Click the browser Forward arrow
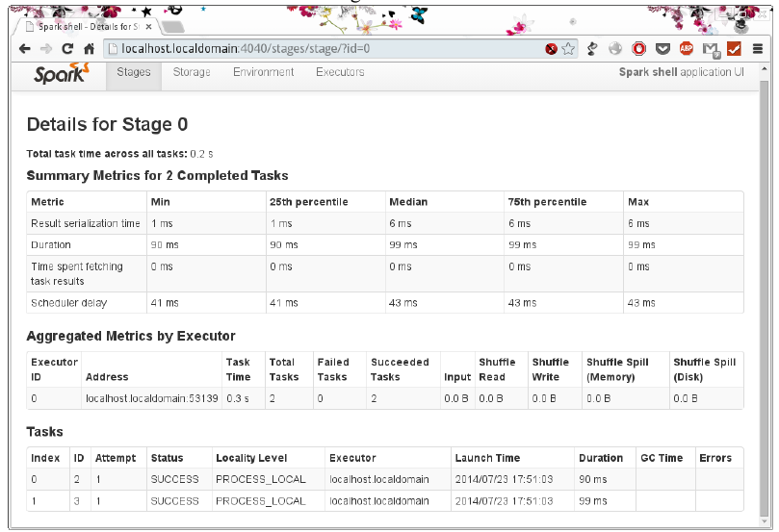779x532 pixels. pos(46,49)
